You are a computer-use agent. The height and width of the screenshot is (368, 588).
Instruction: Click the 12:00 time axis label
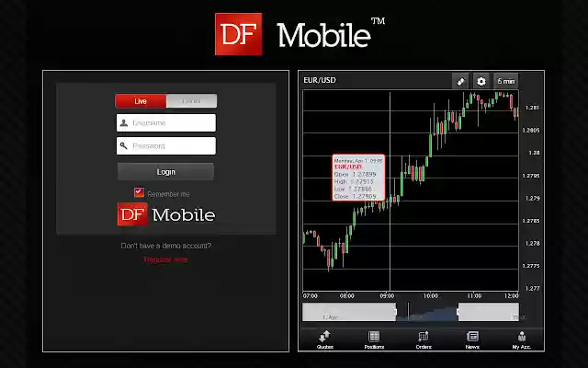[512, 296]
